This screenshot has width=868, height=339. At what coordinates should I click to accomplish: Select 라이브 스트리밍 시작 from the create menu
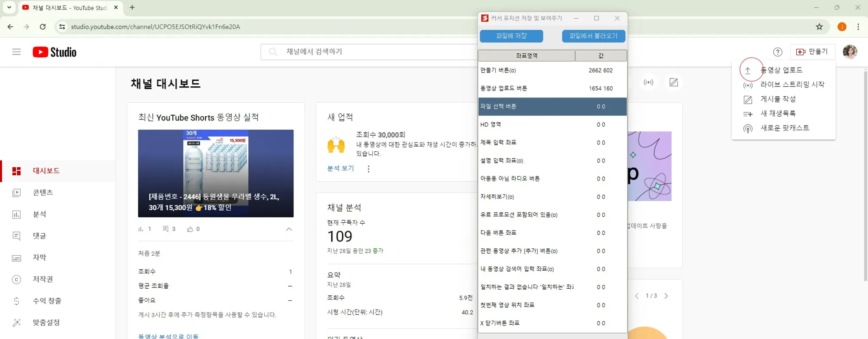(x=783, y=85)
